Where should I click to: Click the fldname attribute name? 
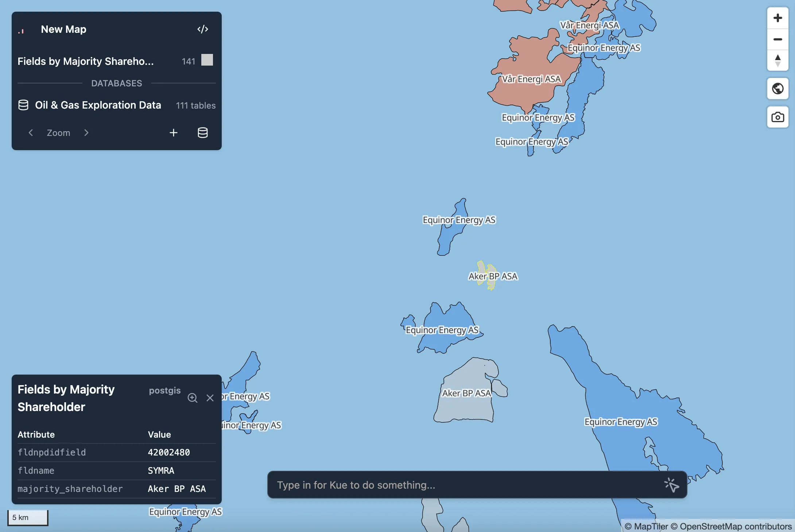[36, 470]
